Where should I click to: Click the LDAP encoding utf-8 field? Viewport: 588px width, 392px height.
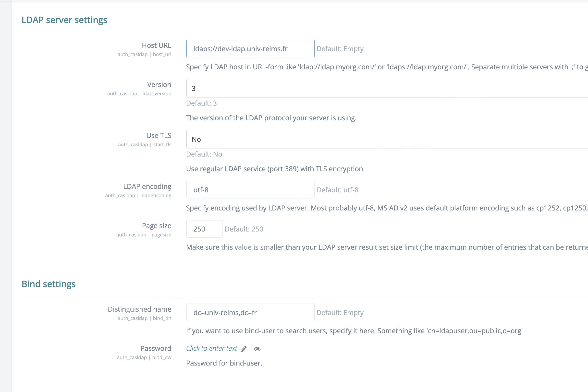250,190
